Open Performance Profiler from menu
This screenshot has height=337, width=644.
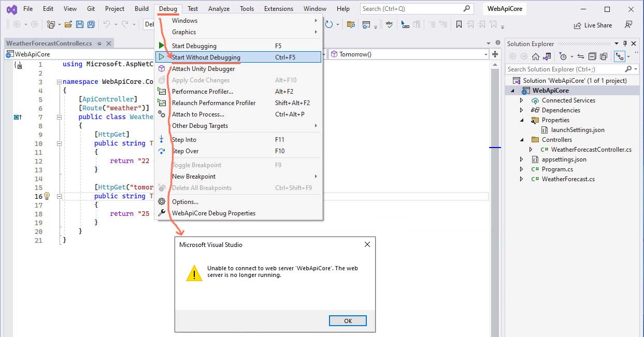(239, 92)
